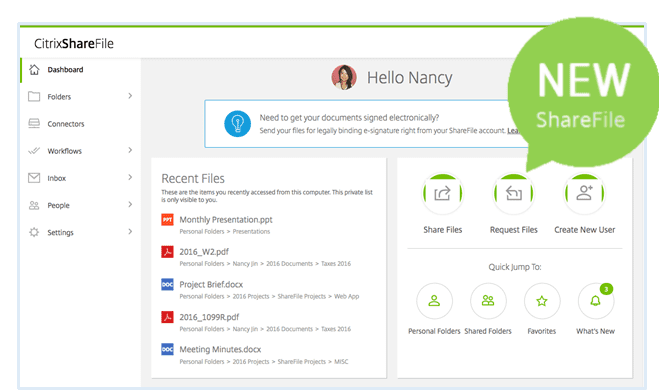Expand the Workflows menu chevron
This screenshot has height=391, width=670.
(x=130, y=150)
